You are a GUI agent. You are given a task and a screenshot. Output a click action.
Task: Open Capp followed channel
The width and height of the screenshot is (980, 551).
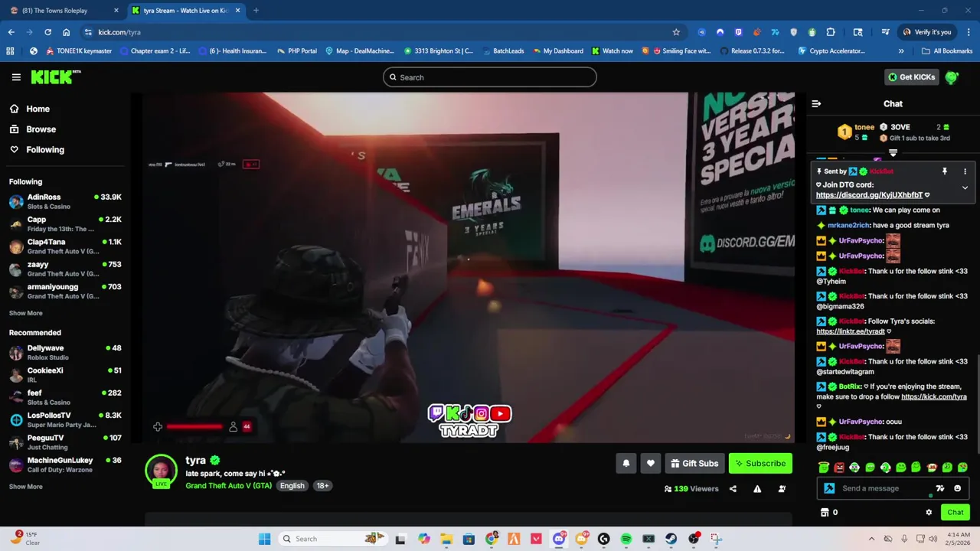coord(65,224)
